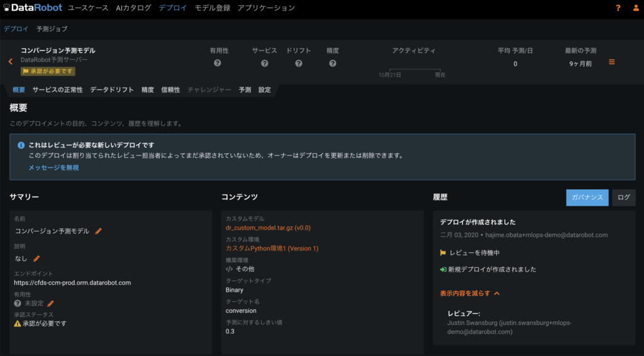
Task: Go back using the orange left chevron
Action: (10, 62)
